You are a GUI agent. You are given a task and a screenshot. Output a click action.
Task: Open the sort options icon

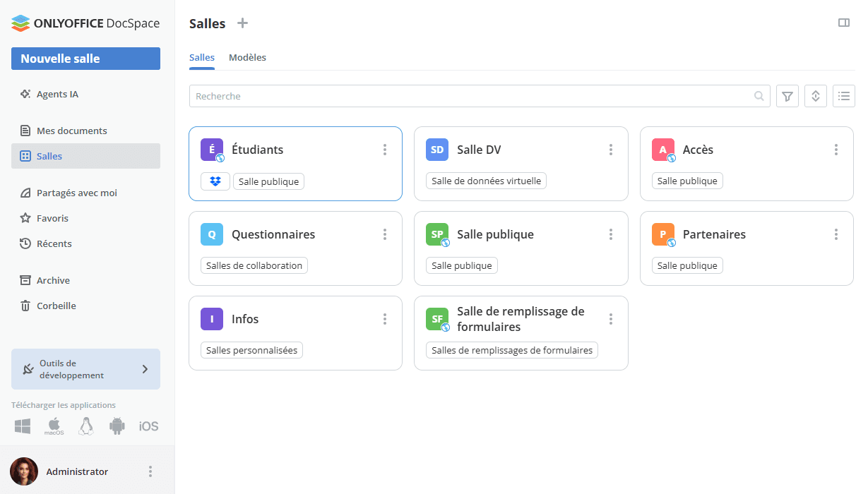[x=815, y=96]
